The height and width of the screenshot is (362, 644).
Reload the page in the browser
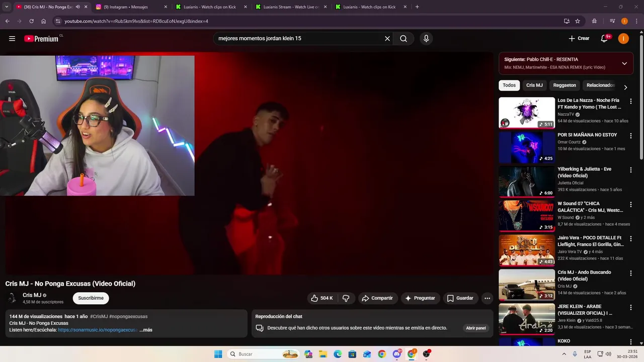tap(31, 21)
